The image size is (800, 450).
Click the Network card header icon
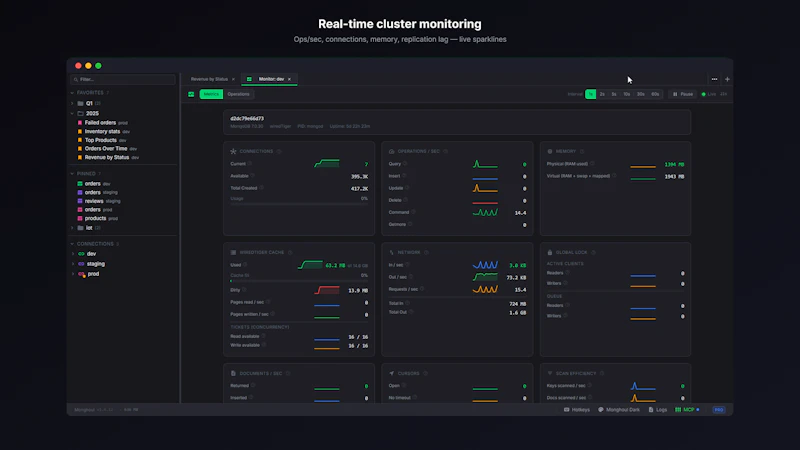pyautogui.click(x=391, y=252)
